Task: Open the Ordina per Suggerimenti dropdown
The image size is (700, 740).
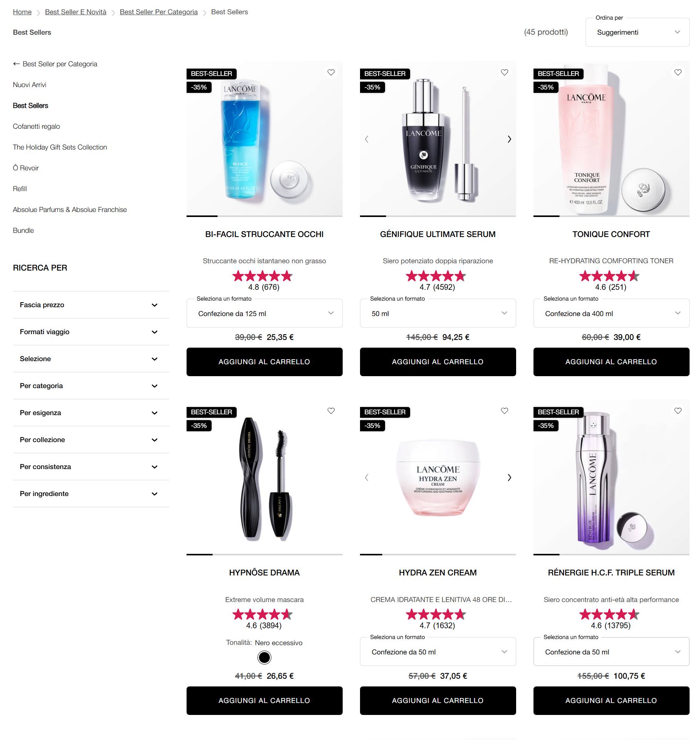Action: (x=637, y=32)
